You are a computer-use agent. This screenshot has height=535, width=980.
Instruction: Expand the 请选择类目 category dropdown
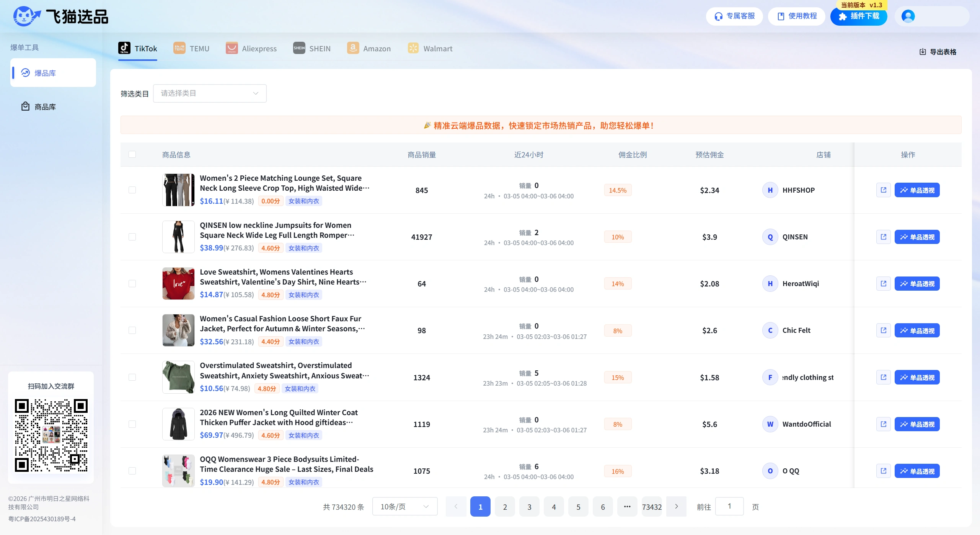click(210, 93)
